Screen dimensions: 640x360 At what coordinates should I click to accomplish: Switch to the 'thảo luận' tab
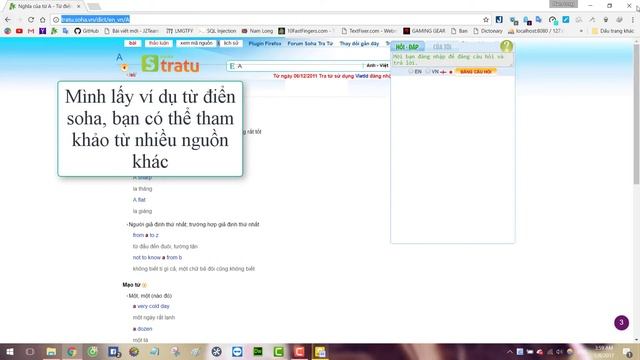(159, 43)
